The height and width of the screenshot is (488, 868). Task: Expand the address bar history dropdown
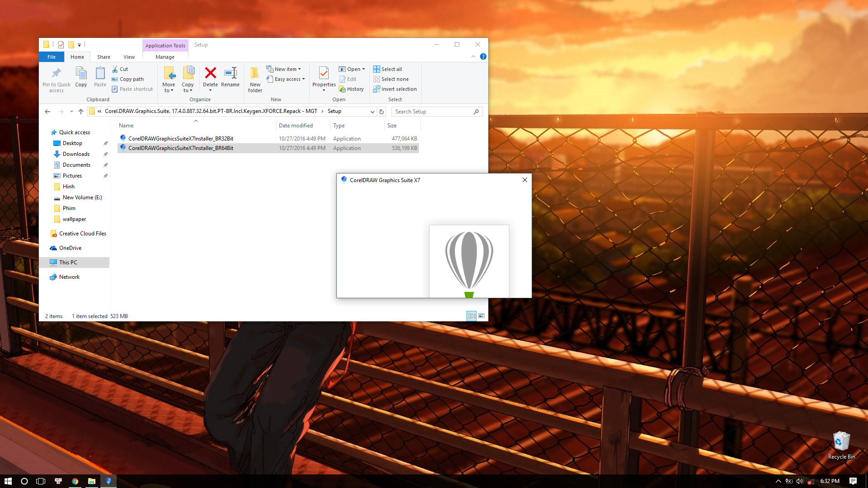tap(372, 112)
